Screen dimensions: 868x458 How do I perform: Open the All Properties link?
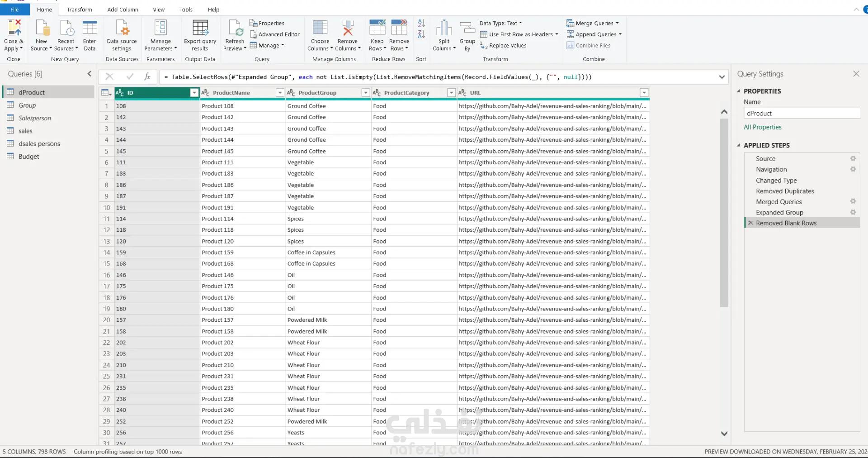763,127
